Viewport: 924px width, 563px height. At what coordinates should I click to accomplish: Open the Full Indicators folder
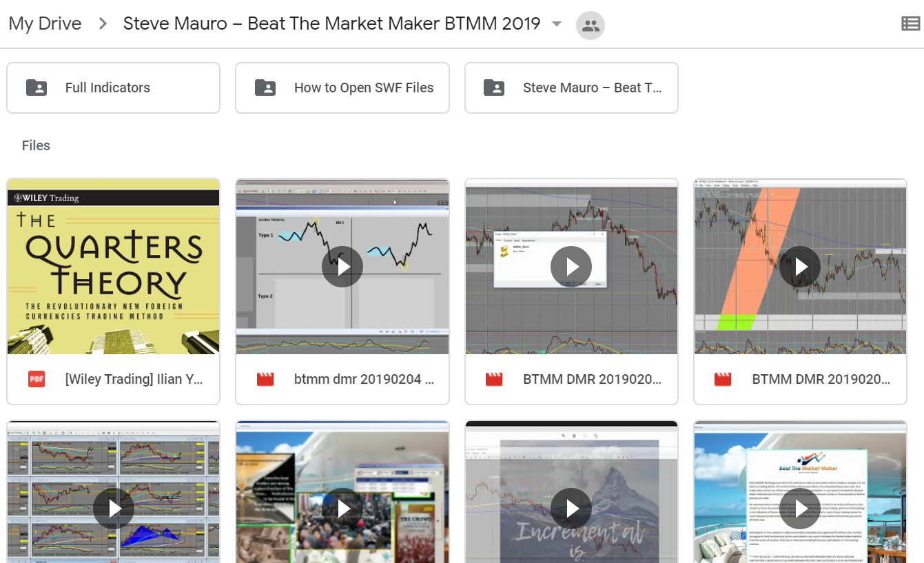tap(113, 88)
